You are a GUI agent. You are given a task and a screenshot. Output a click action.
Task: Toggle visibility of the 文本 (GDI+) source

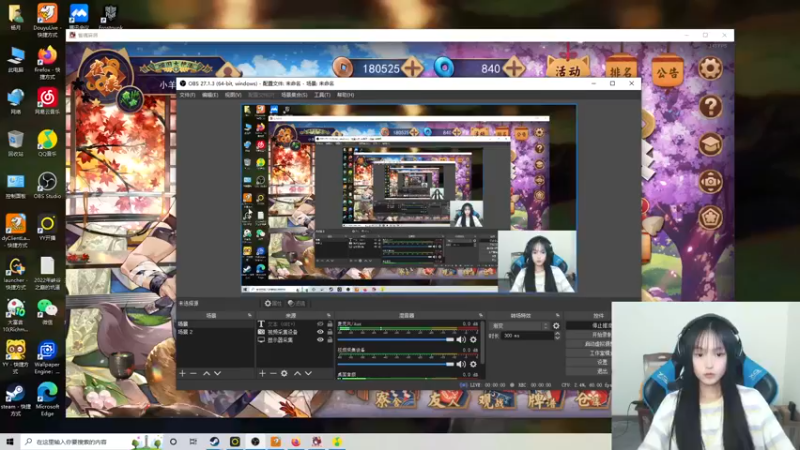[x=320, y=324]
